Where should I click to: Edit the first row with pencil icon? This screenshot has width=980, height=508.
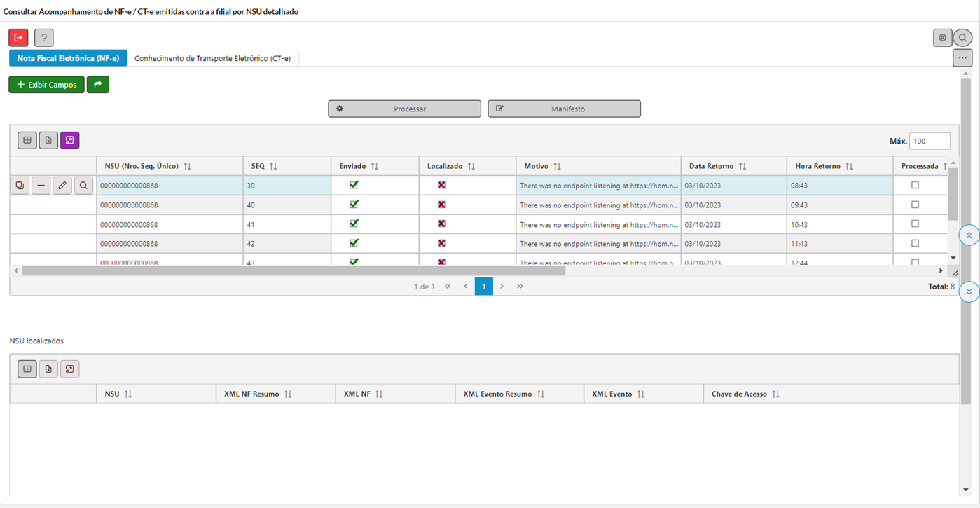click(62, 186)
